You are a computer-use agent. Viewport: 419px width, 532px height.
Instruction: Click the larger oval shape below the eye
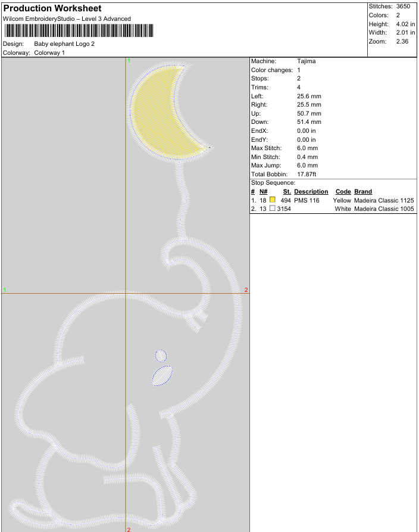162,376
